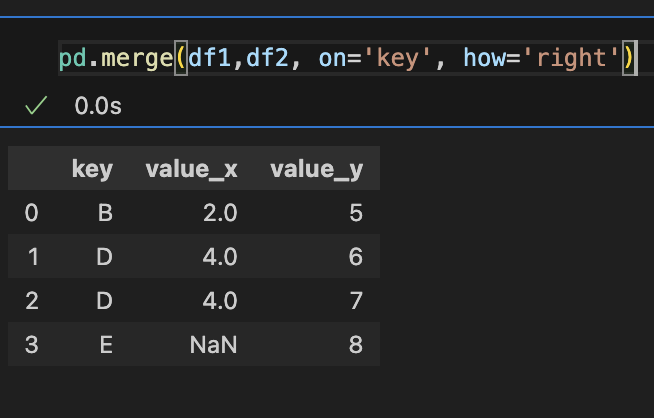The width and height of the screenshot is (654, 418).
Task: Click the key cell D in row 1
Action: 104,257
